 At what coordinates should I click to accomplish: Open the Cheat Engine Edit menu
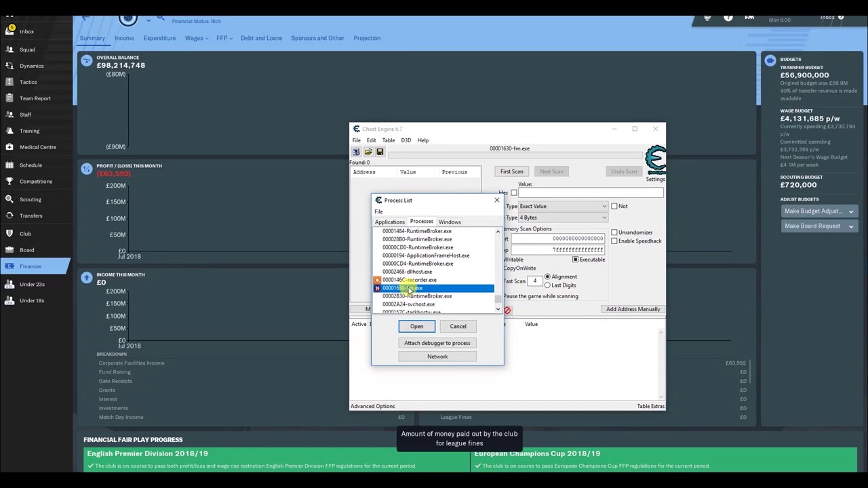click(x=371, y=140)
